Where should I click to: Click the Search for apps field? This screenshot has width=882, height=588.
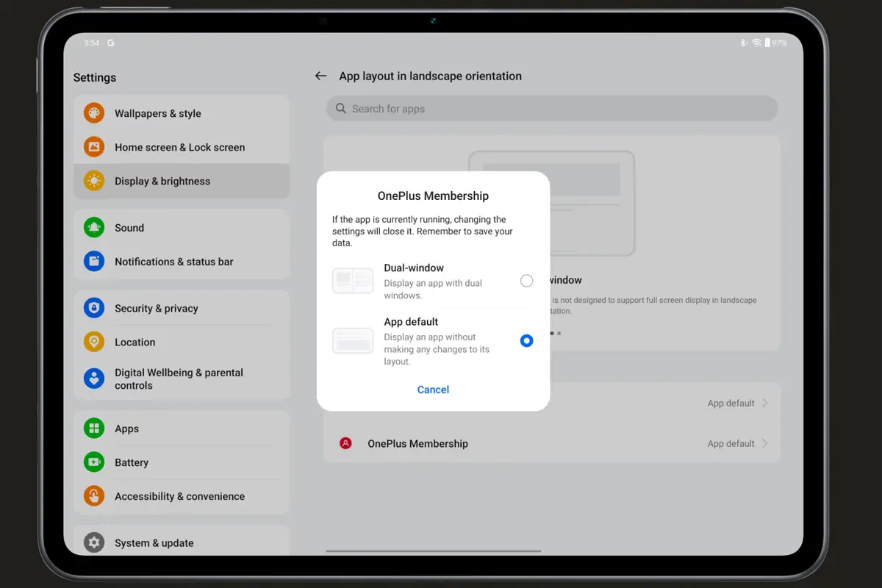552,109
